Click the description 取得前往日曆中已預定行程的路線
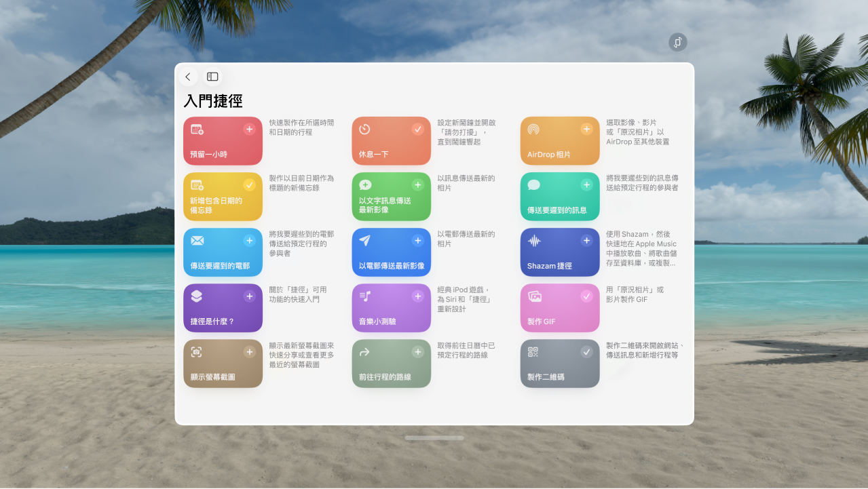This screenshot has height=489, width=868. pos(466,350)
